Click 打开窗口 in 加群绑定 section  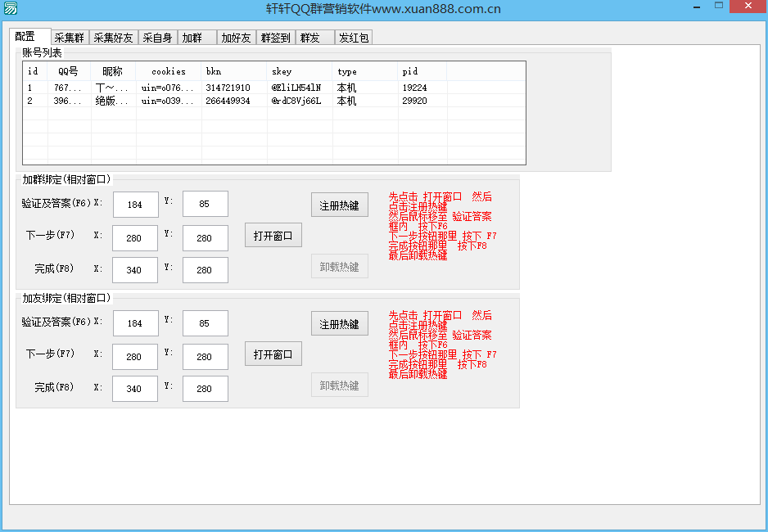pos(273,236)
